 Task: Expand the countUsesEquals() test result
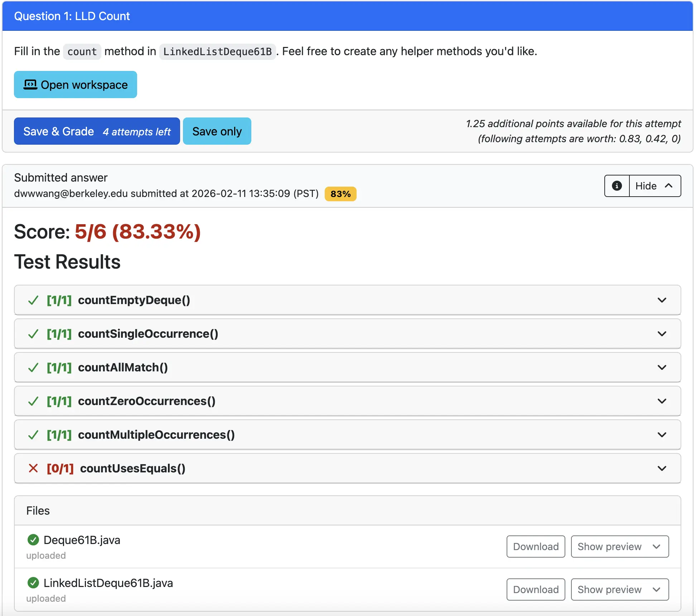[x=662, y=468]
